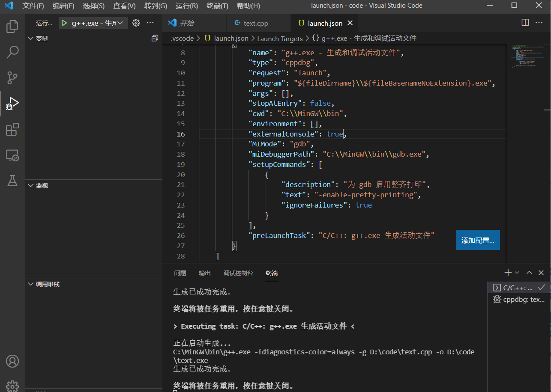Select the 终端 panel tab
Screen dimensions: 551x392
coord(272,273)
